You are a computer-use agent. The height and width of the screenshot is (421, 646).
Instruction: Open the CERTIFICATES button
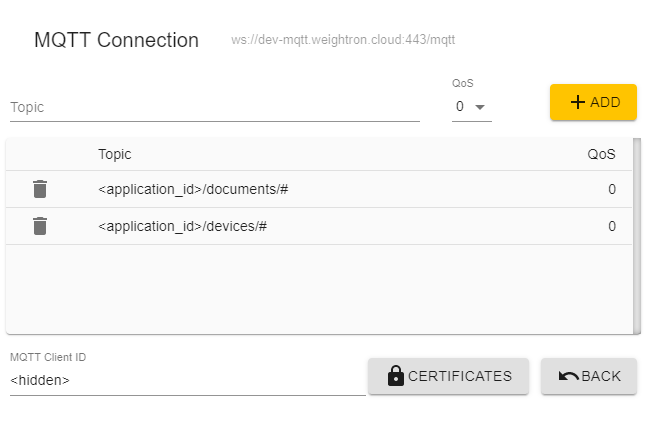[448, 376]
